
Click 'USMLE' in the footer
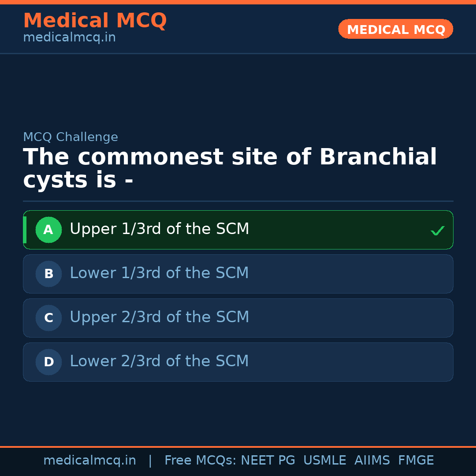[324, 461]
